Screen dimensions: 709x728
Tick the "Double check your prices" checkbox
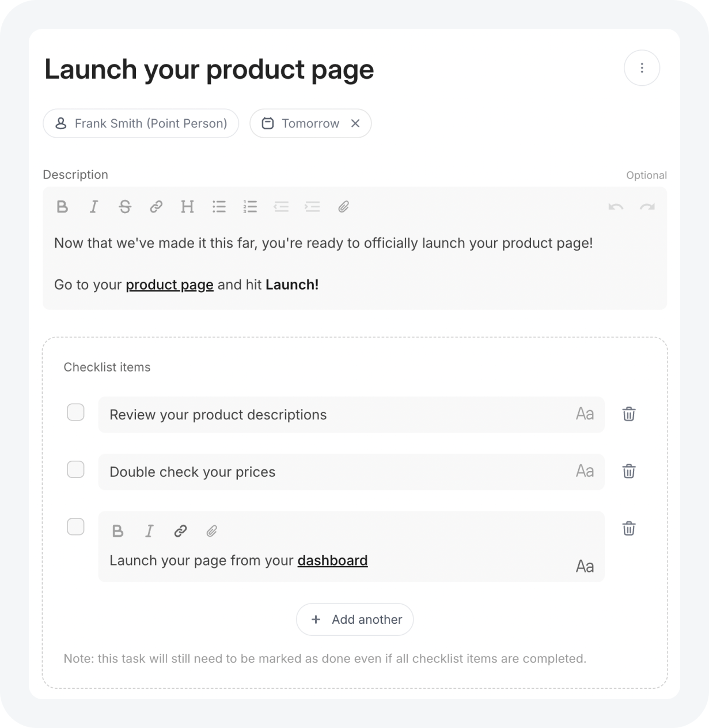pyautogui.click(x=75, y=469)
